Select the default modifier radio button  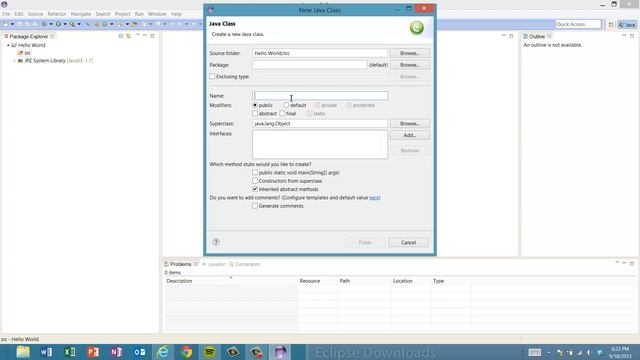286,105
